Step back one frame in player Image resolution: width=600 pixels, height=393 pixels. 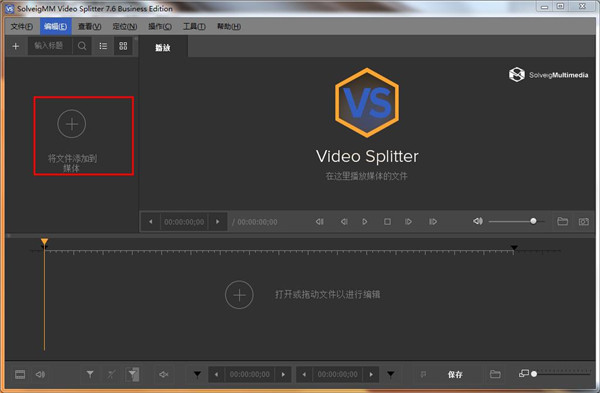344,222
